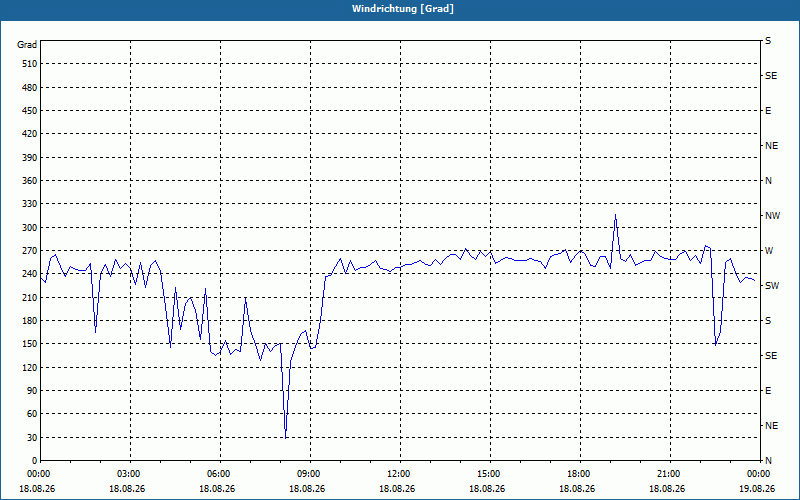Click the 'Grad' axis unit label
Screen dimensions: 800x500
click(27, 45)
